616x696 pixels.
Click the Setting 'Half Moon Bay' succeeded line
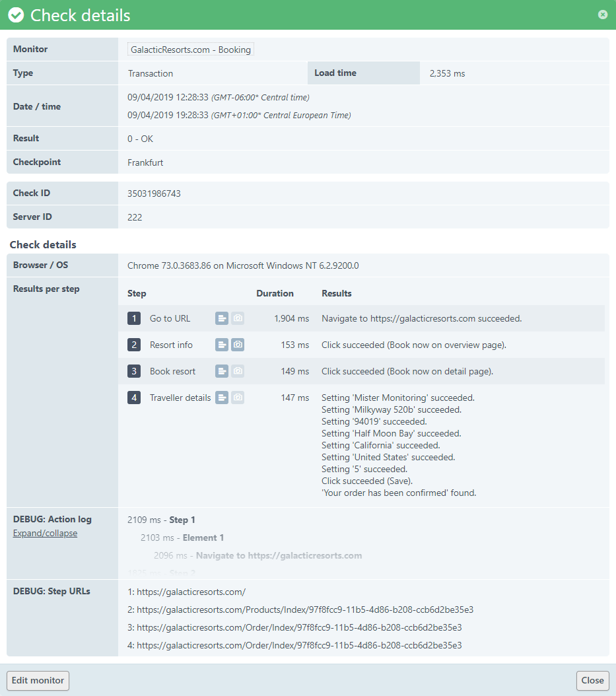tap(392, 434)
